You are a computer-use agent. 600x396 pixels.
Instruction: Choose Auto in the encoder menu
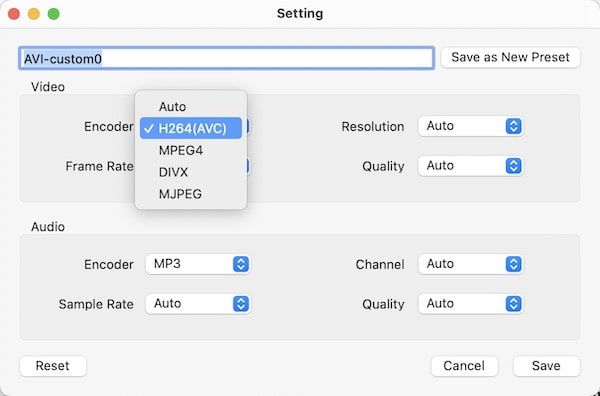[191, 106]
